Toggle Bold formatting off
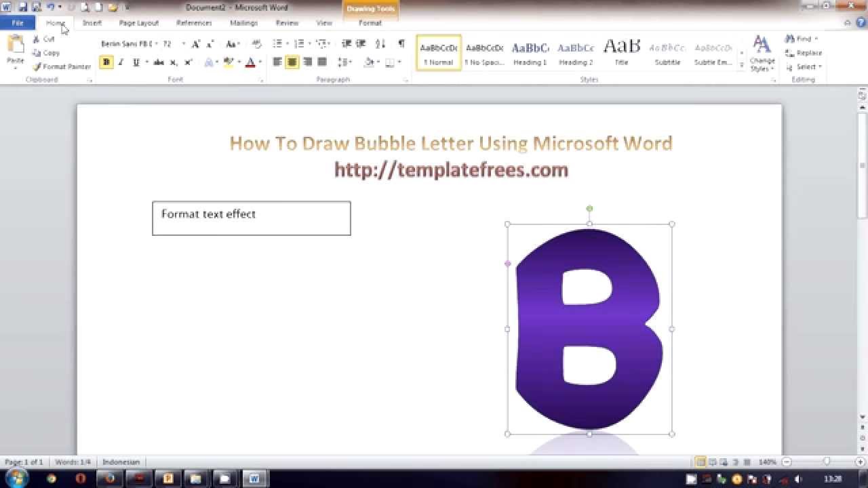The height and width of the screenshot is (488, 868). tap(105, 62)
